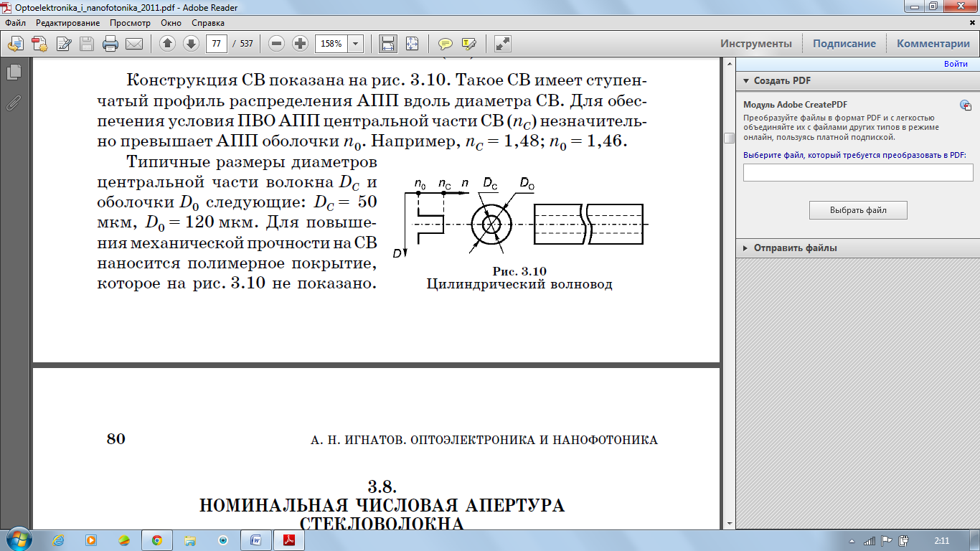The image size is (980, 551).
Task: Open Windows Media Player taskbar icon
Action: [91, 540]
